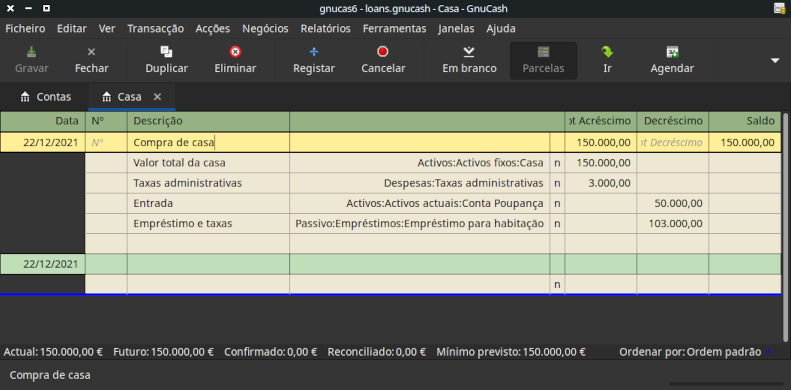Click the 50.000,00 decrease cell

[x=672, y=203]
